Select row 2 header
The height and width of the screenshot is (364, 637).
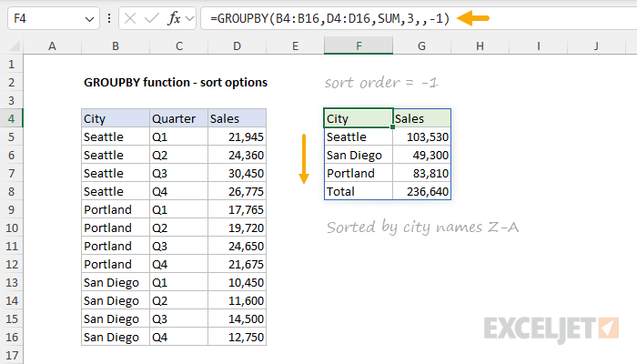[11, 83]
